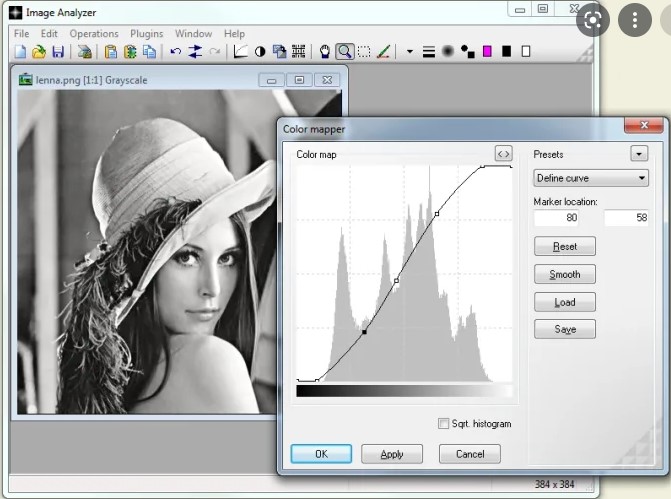Click the marker location field showing 58
Viewport: 671px width, 499px height.
point(626,217)
